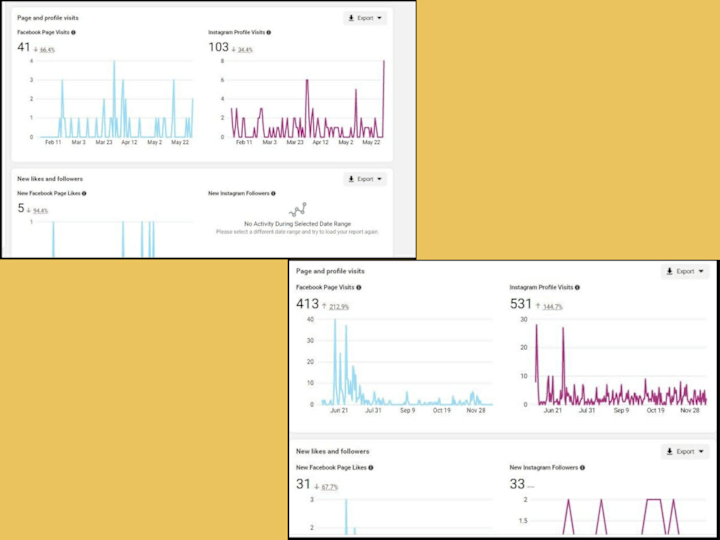Click the 66.4% change link under Facebook visits
The height and width of the screenshot is (540, 720).
pos(47,50)
